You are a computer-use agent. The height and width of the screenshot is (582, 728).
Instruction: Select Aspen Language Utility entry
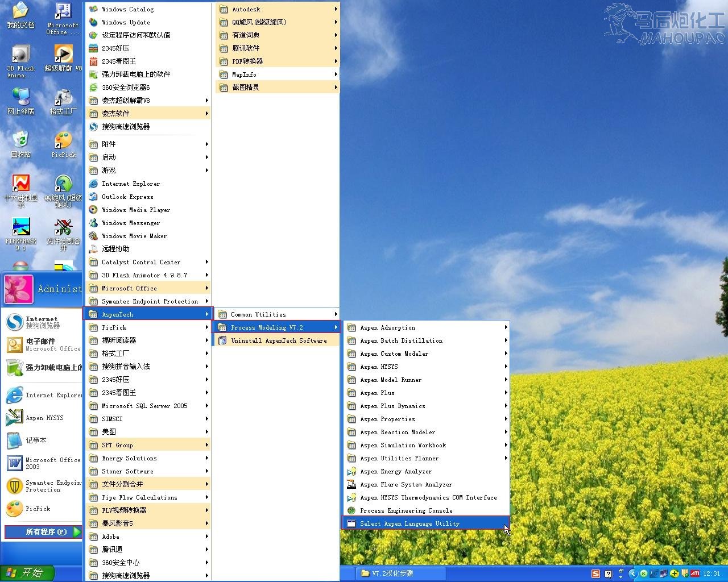tap(426, 523)
